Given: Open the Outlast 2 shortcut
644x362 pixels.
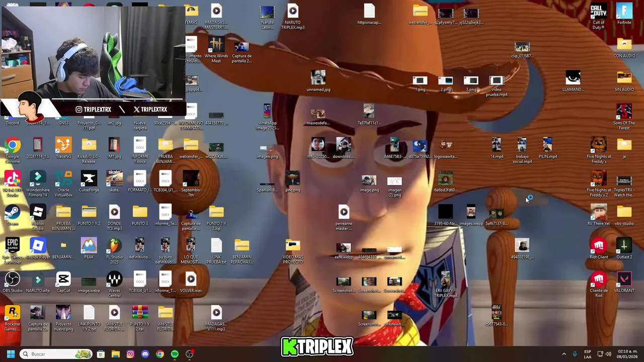Looking at the screenshot, I should coord(624,248).
